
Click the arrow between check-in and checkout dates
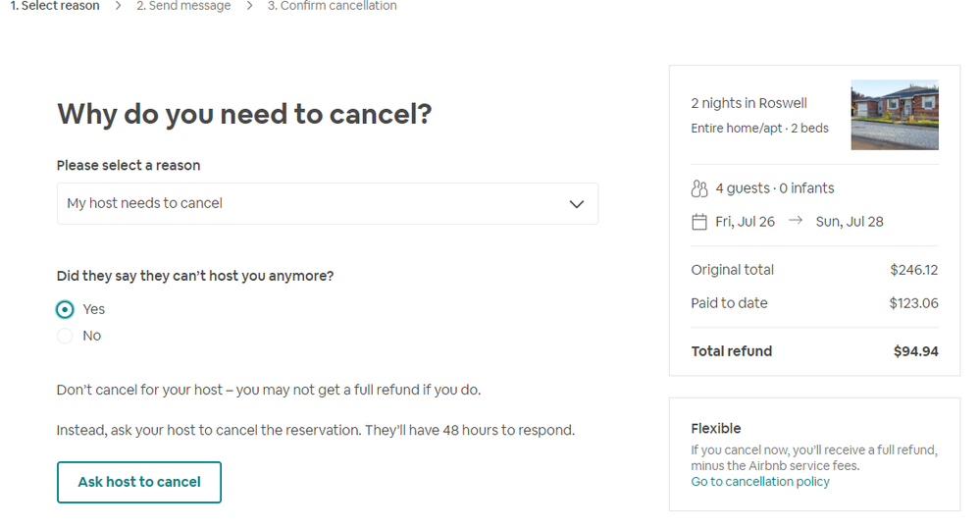(x=795, y=221)
